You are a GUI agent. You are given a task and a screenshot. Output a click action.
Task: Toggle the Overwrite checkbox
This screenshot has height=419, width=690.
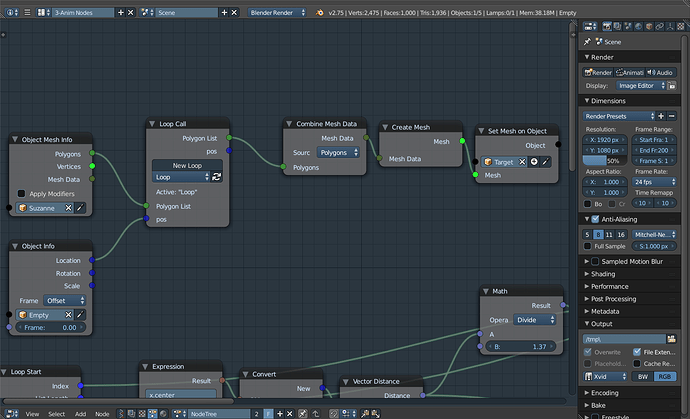[x=587, y=352]
